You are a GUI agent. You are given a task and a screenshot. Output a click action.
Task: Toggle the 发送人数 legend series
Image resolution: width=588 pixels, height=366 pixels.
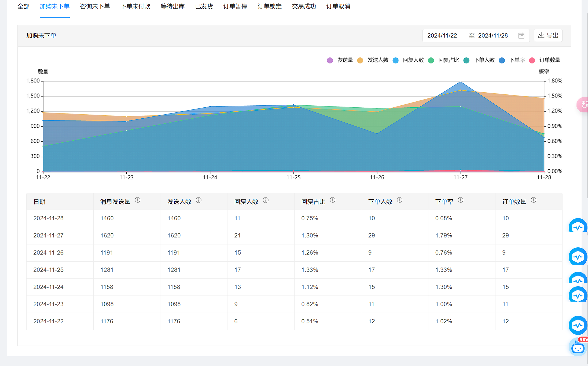point(373,60)
